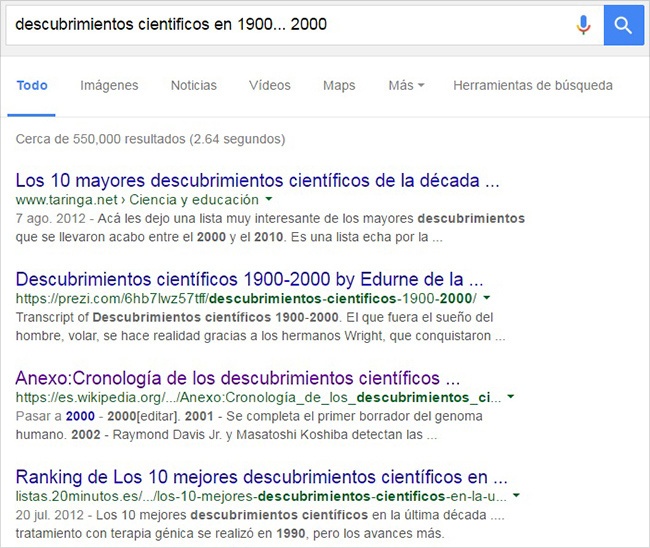The height and width of the screenshot is (548, 650).
Task: Expand the arrow next to the listas.20minutos.es URL
Action: (x=516, y=495)
